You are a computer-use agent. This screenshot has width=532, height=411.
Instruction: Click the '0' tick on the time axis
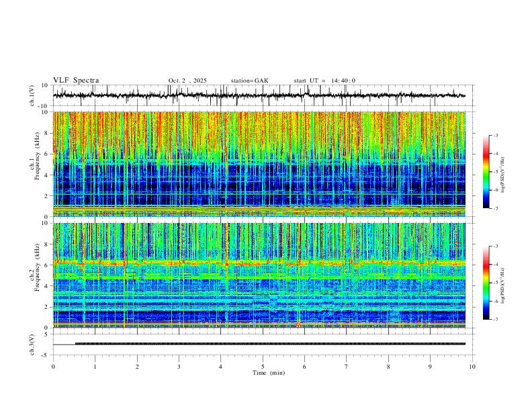pos(53,367)
